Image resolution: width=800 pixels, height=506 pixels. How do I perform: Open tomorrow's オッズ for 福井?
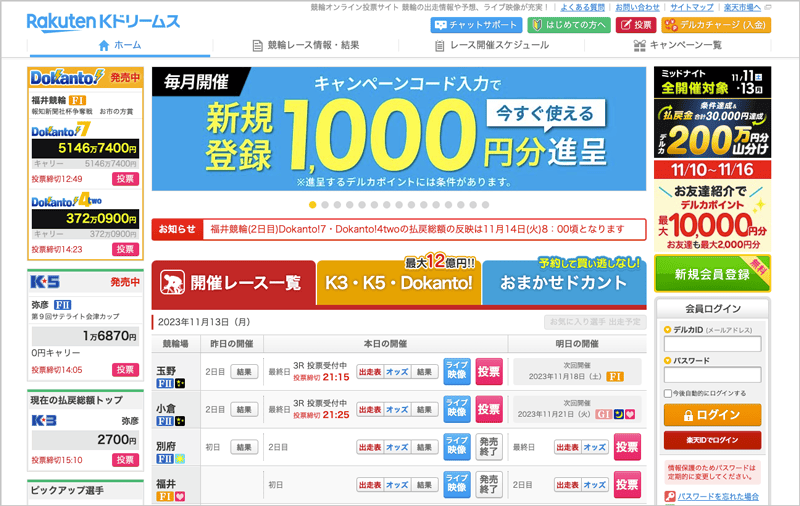(x=595, y=485)
